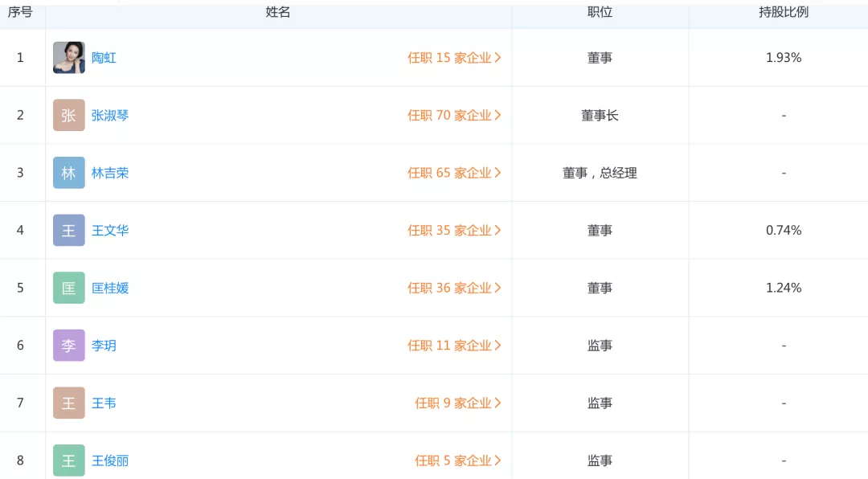The image size is (868, 479).
Task: Click the blue 林 avatar icon
Action: 68,173
